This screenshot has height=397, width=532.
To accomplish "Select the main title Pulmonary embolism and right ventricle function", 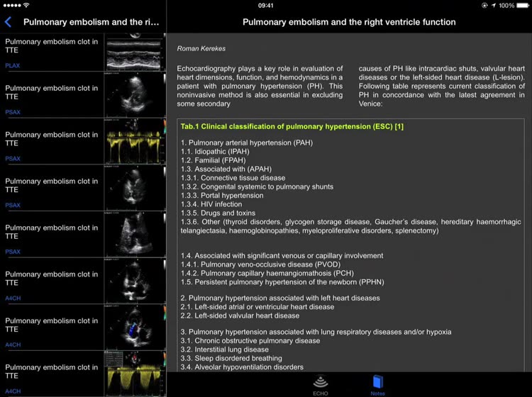I will tap(349, 22).
